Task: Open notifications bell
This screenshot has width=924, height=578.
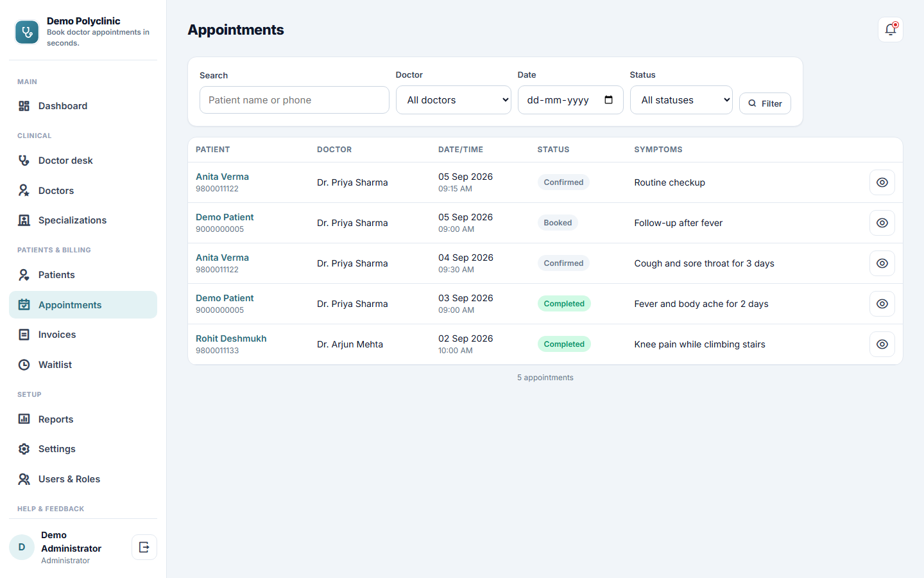Action: 891,30
